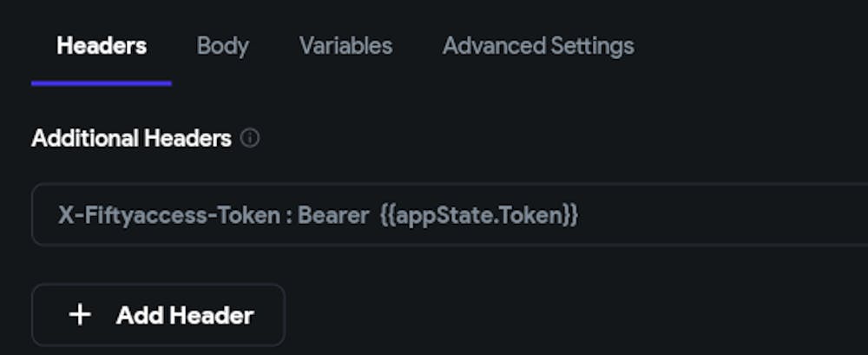Viewport: 868px width, 355px height.
Task: Click the colon separator in header field
Action: [289, 216]
